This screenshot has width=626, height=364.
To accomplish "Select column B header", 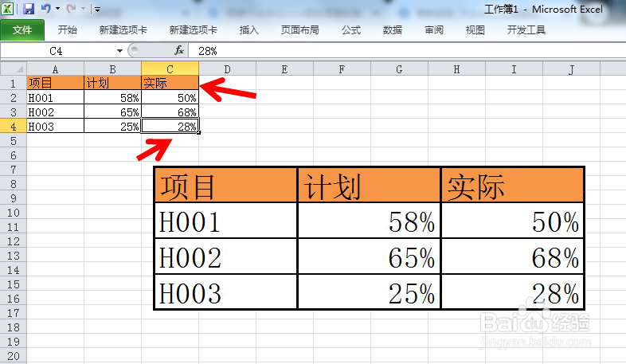I will pos(112,69).
